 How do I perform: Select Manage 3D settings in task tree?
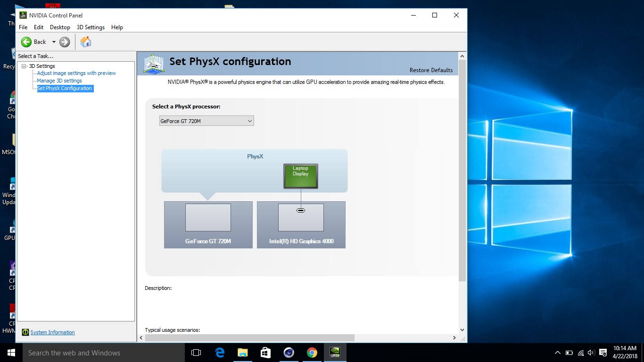pyautogui.click(x=59, y=81)
